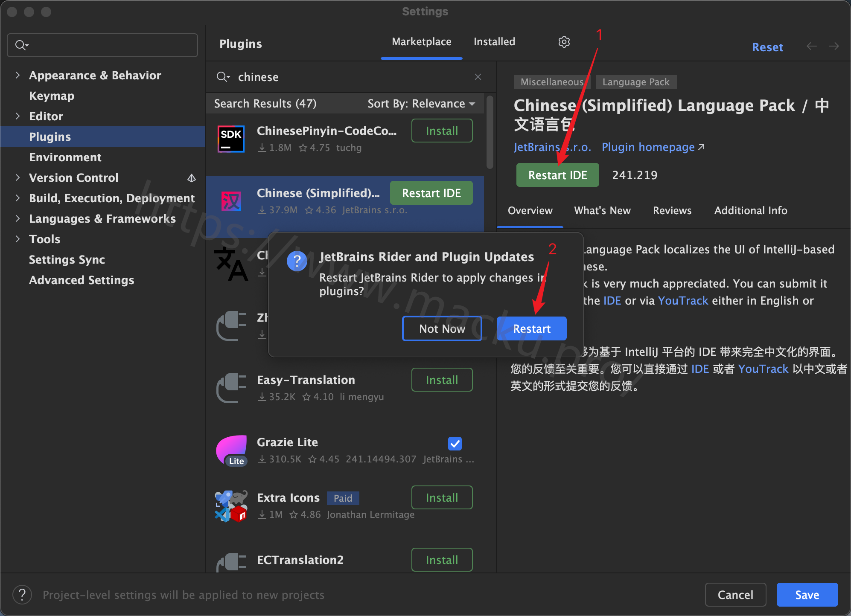Click the ECTranslation2 plug icon

(x=231, y=562)
